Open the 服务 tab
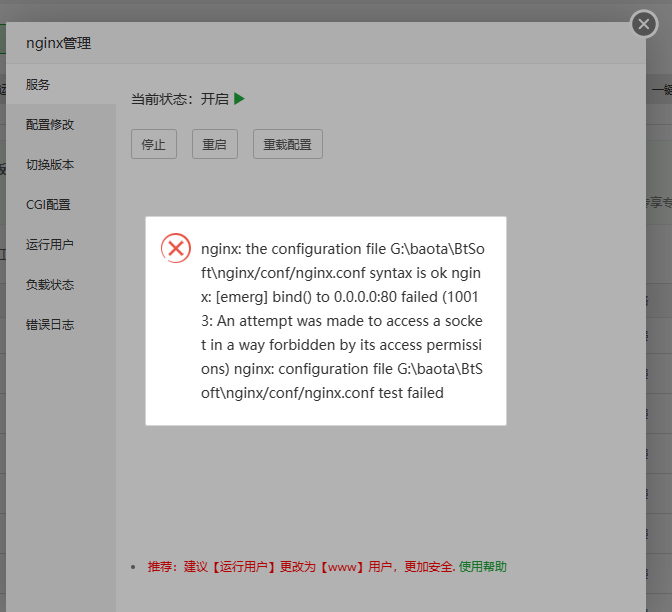672x612 pixels. [x=61, y=84]
